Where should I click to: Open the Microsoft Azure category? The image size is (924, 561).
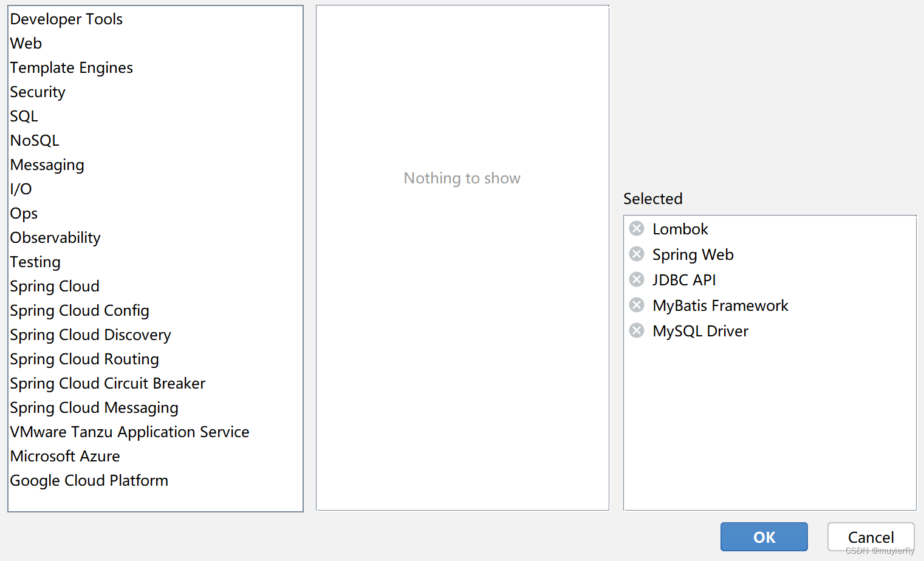point(156,456)
